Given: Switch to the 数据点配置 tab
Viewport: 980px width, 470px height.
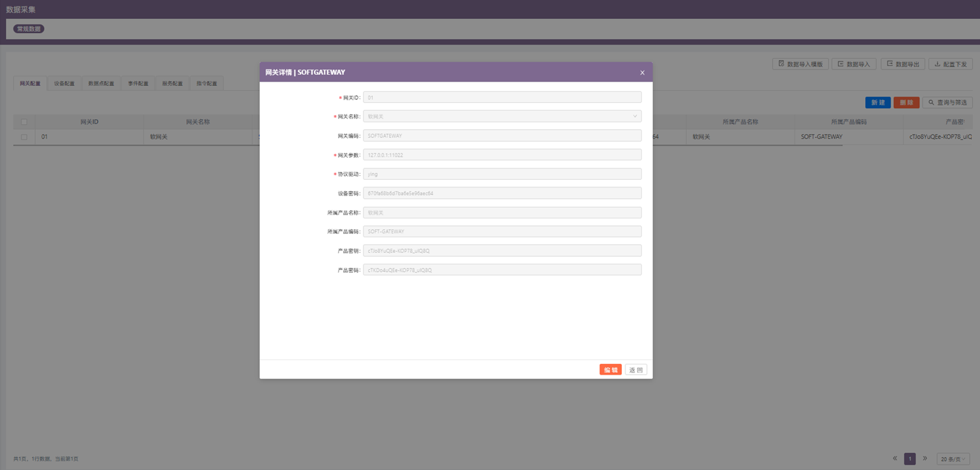Looking at the screenshot, I should point(101,84).
